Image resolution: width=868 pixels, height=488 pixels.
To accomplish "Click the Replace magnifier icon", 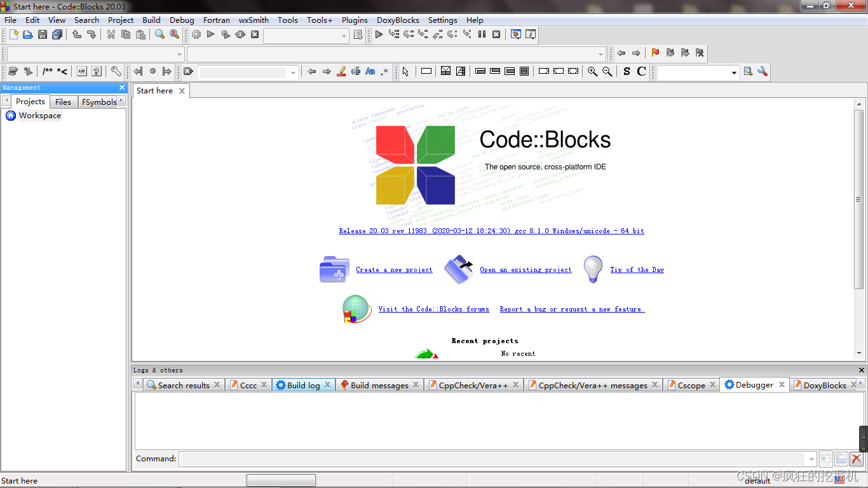I will point(175,34).
